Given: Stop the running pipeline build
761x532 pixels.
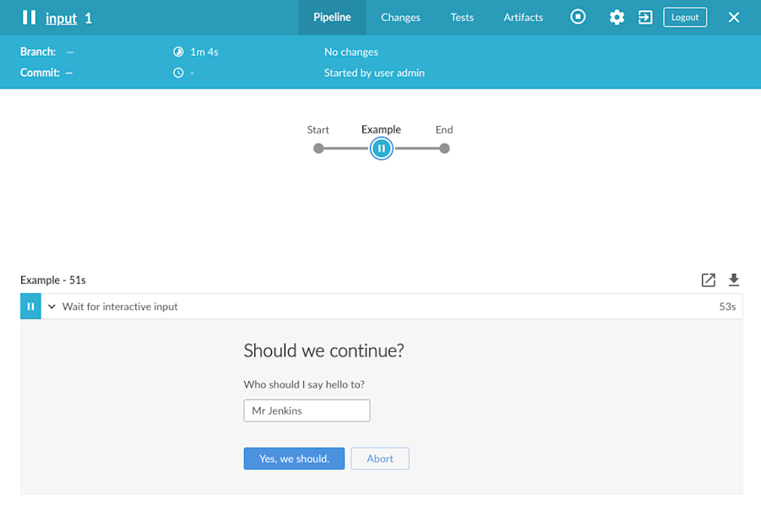Looking at the screenshot, I should (578, 17).
